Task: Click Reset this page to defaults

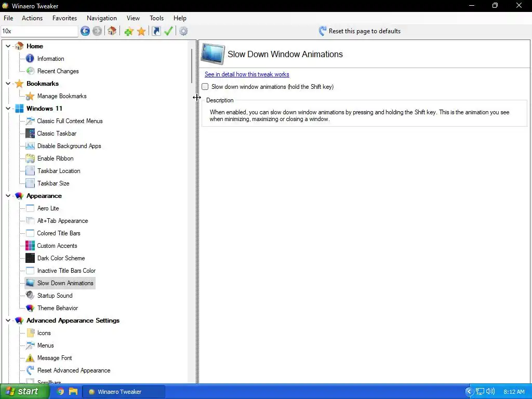Action: coord(360,31)
